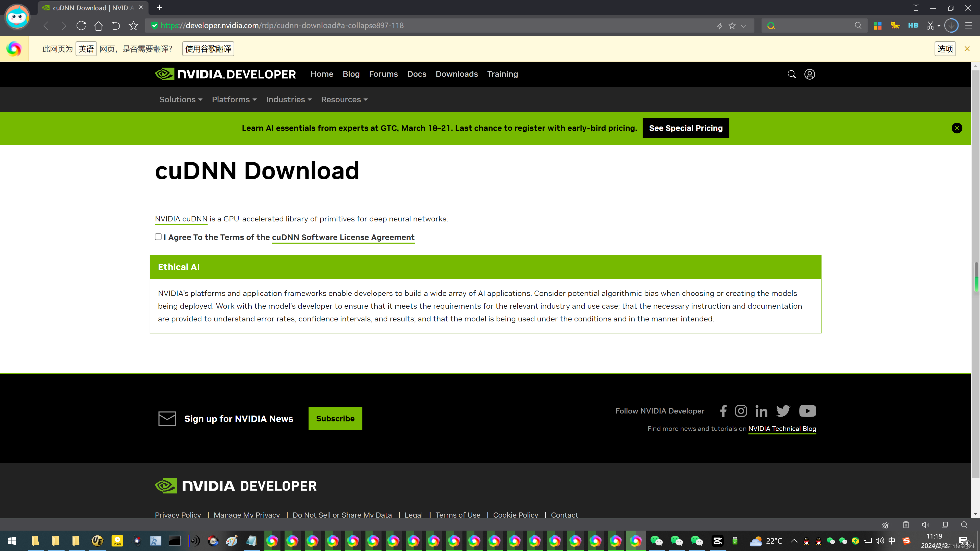
Task: Click the See Special Pricing button
Action: [x=685, y=128]
